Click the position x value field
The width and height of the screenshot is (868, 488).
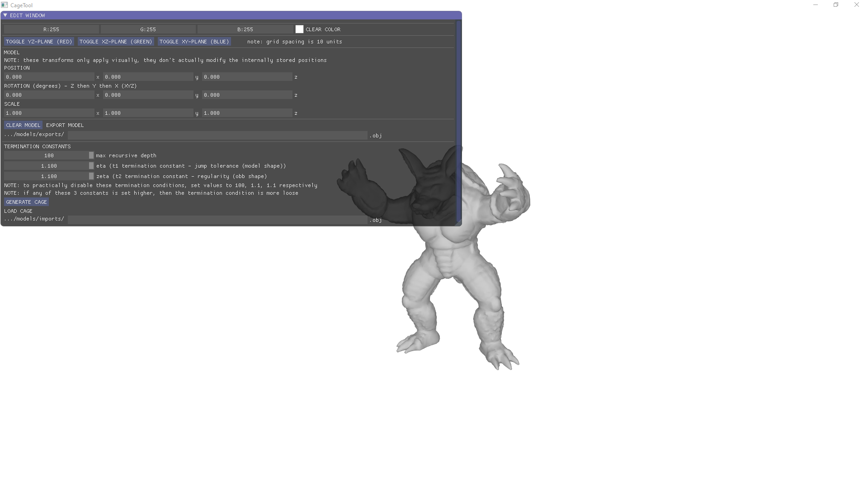coord(49,77)
